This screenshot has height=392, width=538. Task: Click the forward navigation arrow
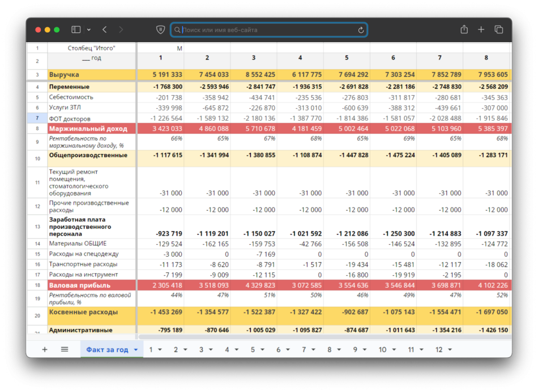[x=121, y=29]
